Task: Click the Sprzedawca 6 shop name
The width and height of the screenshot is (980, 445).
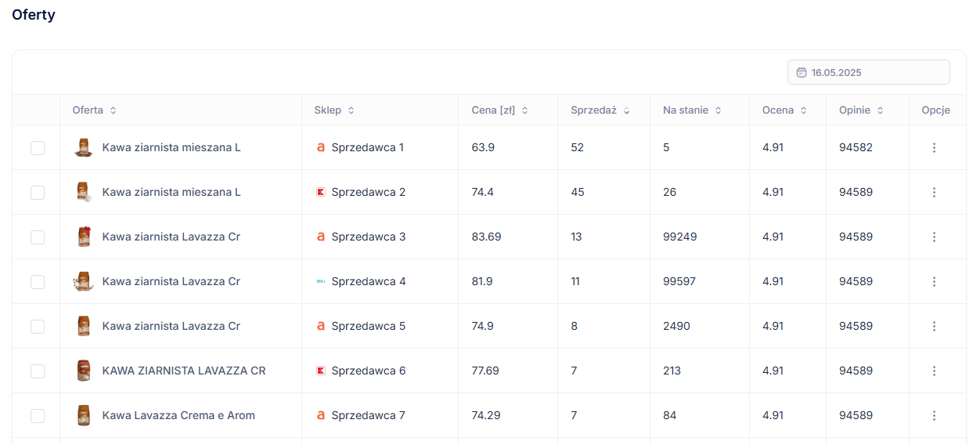Action: click(x=369, y=371)
